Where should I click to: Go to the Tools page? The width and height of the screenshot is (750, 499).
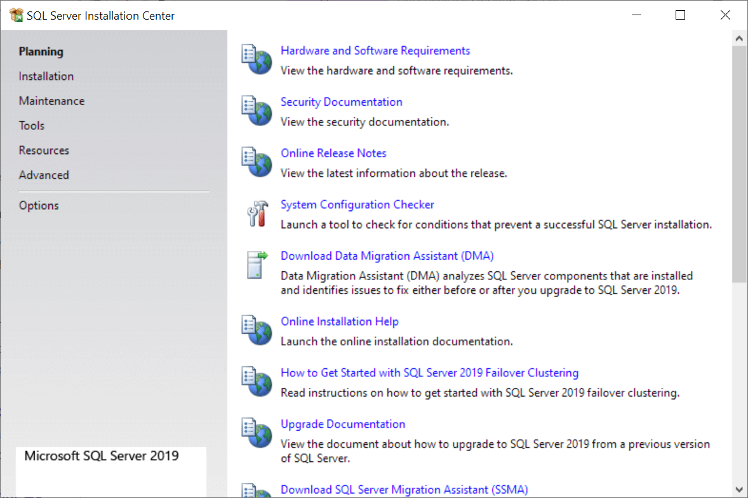[x=32, y=126]
